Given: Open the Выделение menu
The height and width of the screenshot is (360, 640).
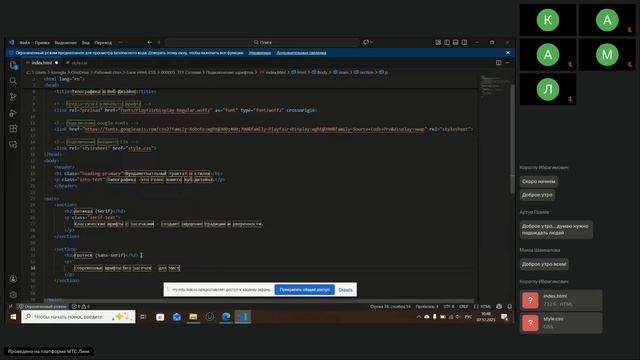Looking at the screenshot, I should point(65,42).
